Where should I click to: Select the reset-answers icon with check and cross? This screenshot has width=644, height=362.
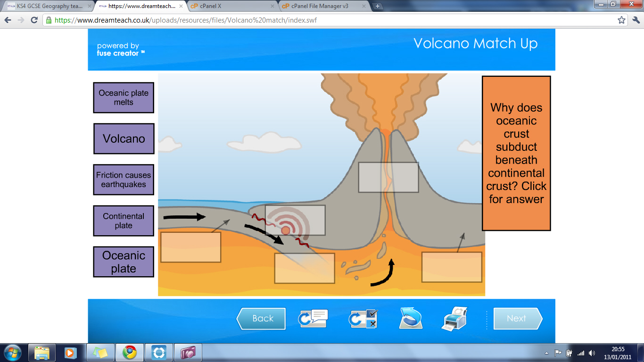(362, 319)
